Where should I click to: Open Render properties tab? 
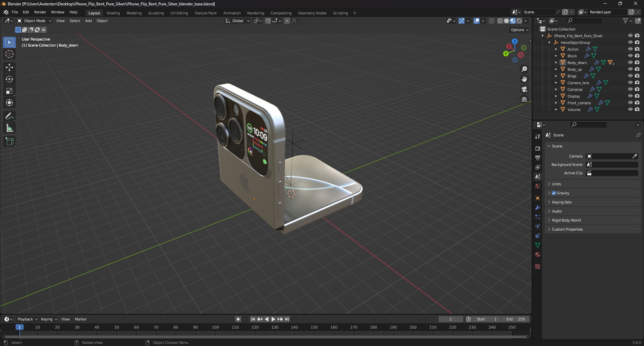(x=538, y=148)
